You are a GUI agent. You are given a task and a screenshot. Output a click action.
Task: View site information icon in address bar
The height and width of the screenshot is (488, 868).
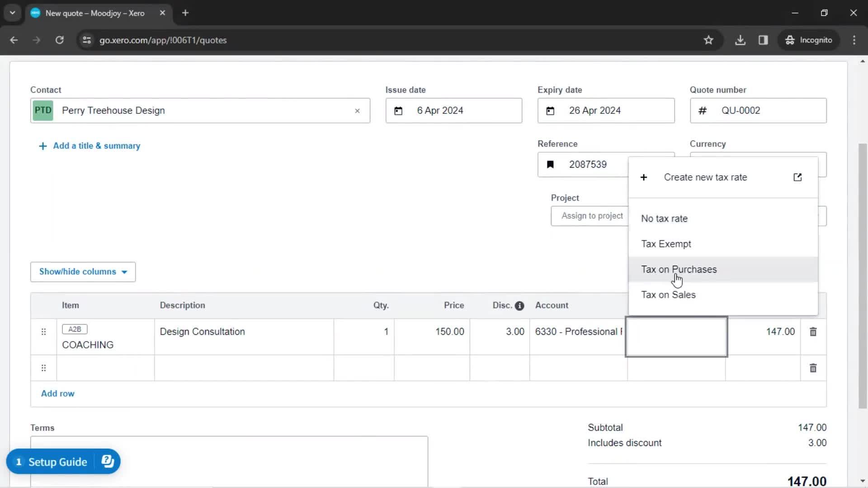point(87,40)
